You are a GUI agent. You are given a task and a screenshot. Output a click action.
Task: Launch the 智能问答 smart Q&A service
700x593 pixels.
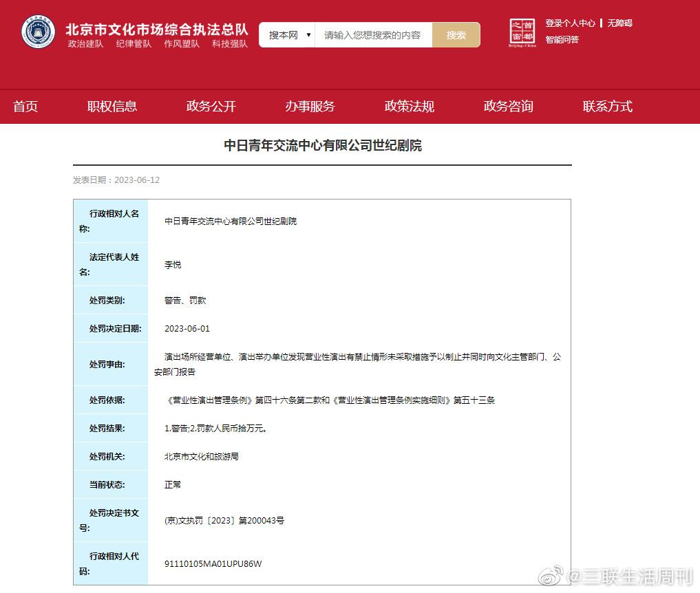pyautogui.click(x=562, y=40)
